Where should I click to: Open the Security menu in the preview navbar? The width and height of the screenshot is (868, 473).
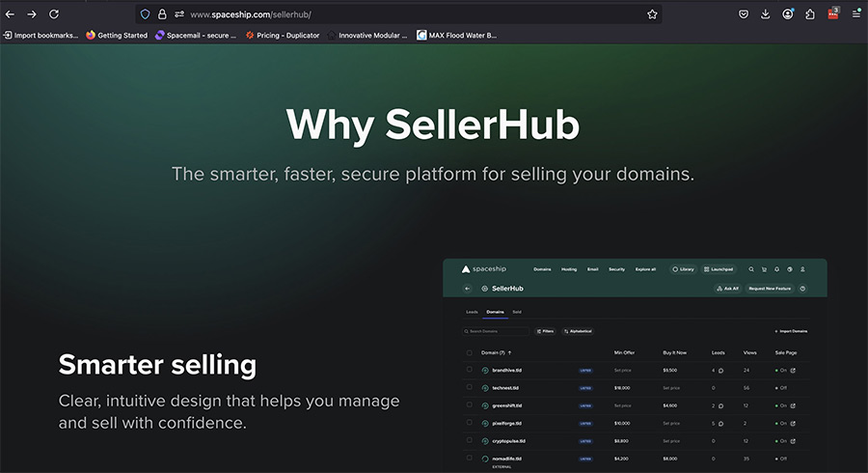[x=616, y=269]
